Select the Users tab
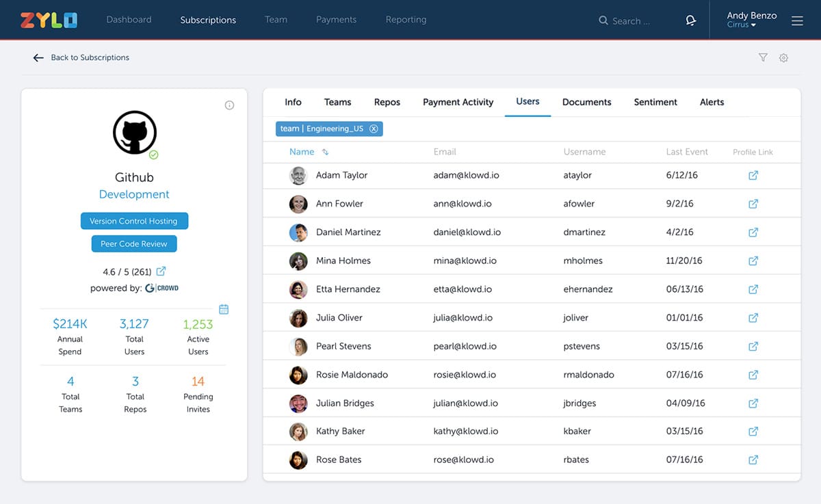The width and height of the screenshot is (821, 504). (x=527, y=101)
